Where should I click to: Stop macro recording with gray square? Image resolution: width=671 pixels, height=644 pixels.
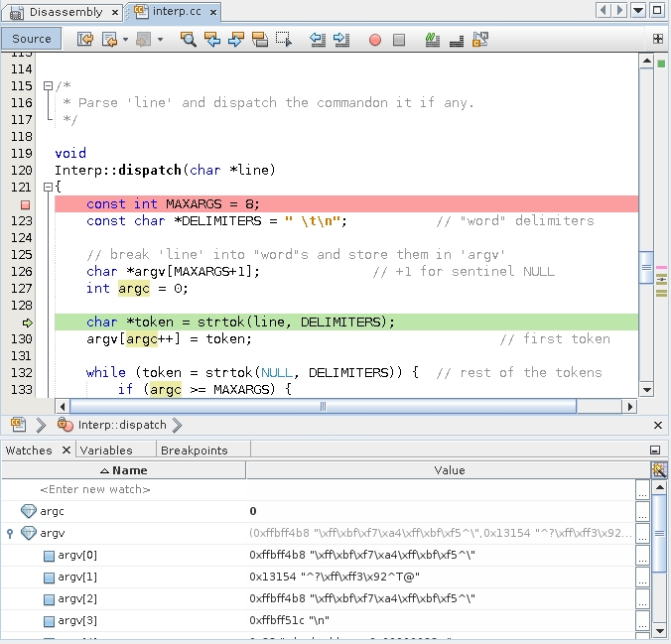click(x=399, y=40)
